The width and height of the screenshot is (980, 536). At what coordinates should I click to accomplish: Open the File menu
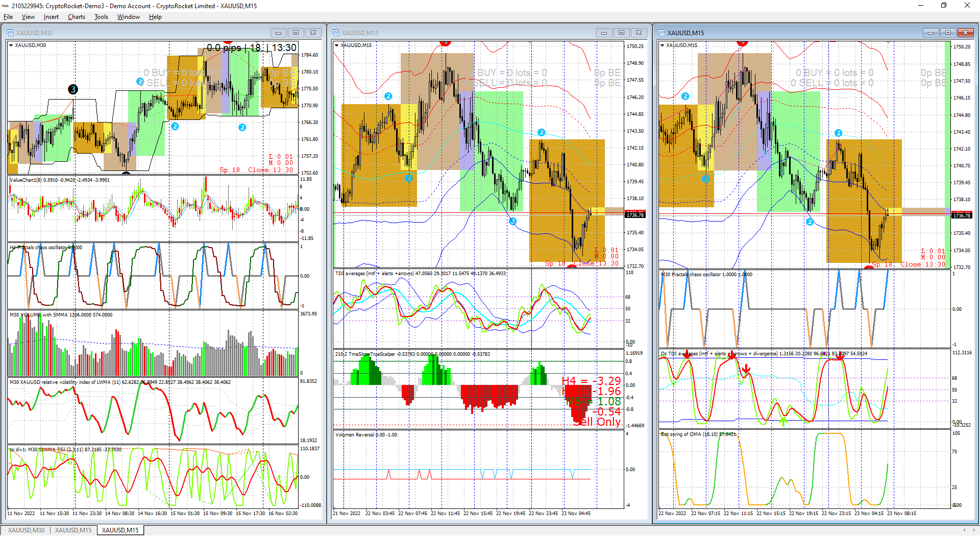8,17
